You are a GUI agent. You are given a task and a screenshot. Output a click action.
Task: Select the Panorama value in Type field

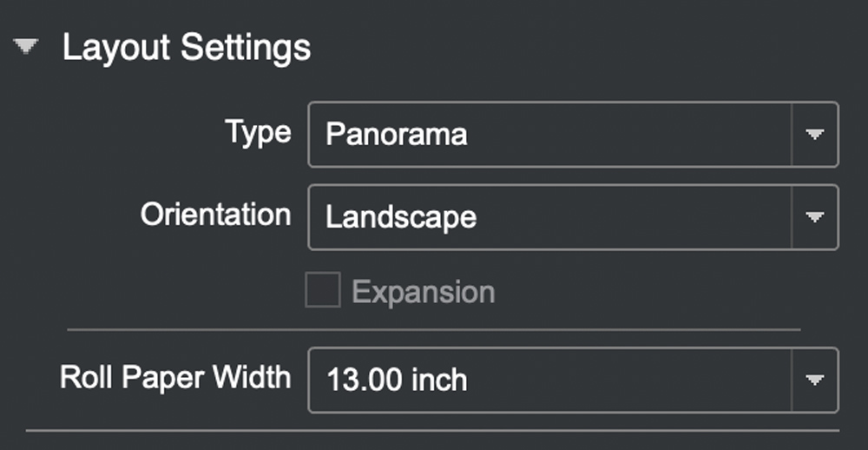397,135
